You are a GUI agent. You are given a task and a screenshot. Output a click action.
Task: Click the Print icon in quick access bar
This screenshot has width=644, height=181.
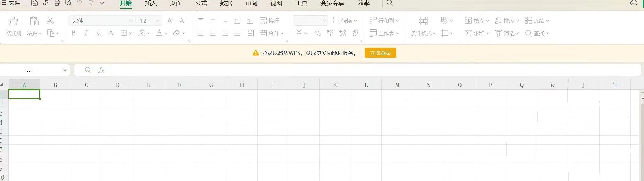(x=57, y=3)
